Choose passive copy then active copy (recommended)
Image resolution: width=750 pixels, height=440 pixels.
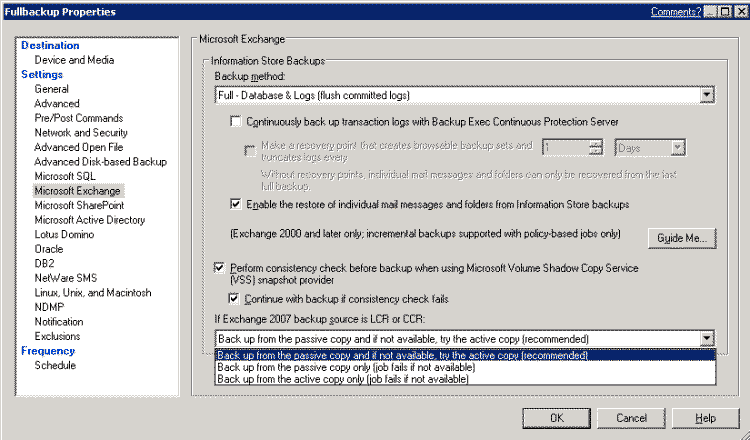[465, 355]
